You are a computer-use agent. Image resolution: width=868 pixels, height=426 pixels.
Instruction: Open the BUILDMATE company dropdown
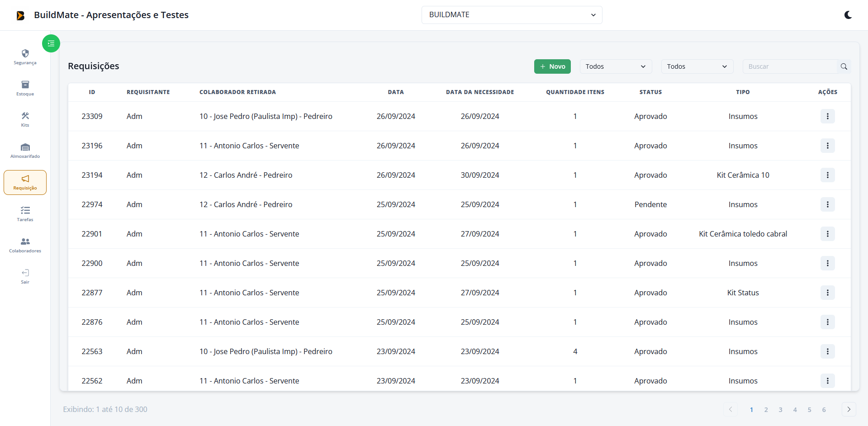[512, 15]
